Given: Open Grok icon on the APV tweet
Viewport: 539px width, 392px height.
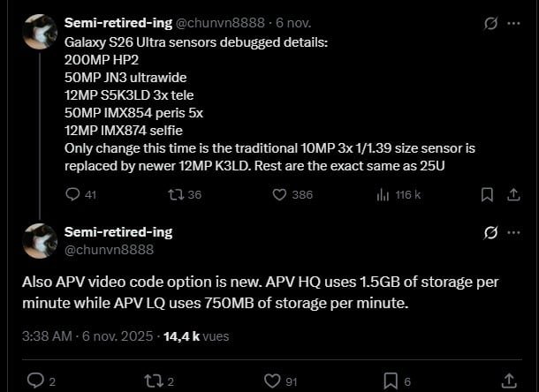Looking at the screenshot, I should click(490, 233).
